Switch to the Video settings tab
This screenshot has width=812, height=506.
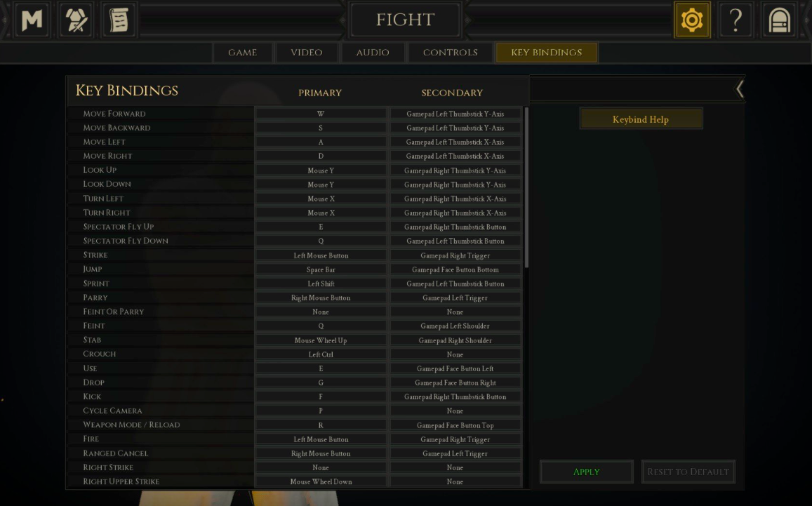(307, 53)
